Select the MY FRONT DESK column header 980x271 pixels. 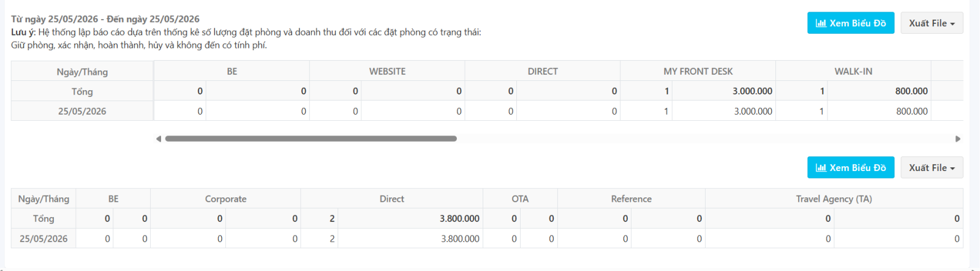698,71
